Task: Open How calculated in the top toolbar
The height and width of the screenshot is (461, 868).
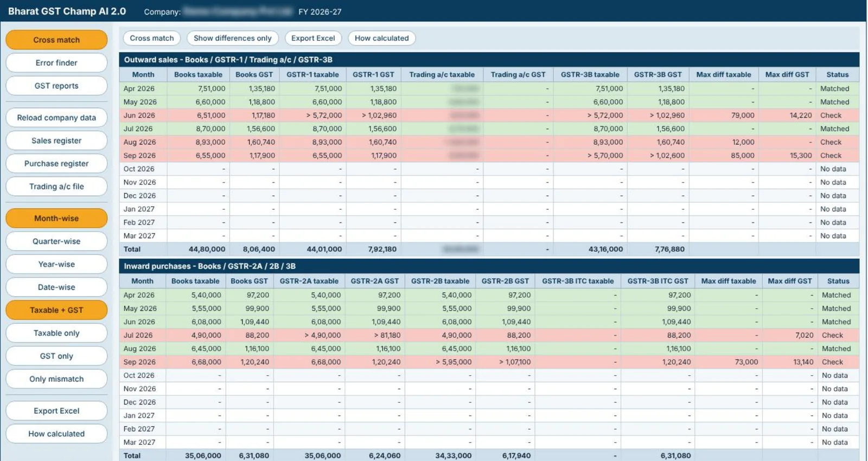Action: 382,38
